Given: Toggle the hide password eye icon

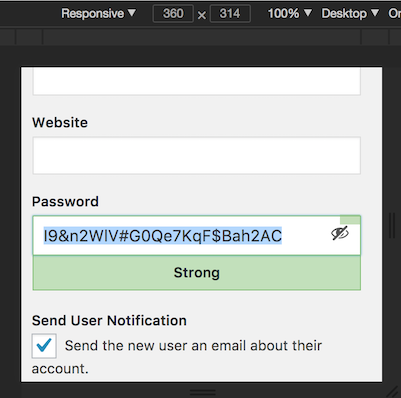Looking at the screenshot, I should click(340, 233).
